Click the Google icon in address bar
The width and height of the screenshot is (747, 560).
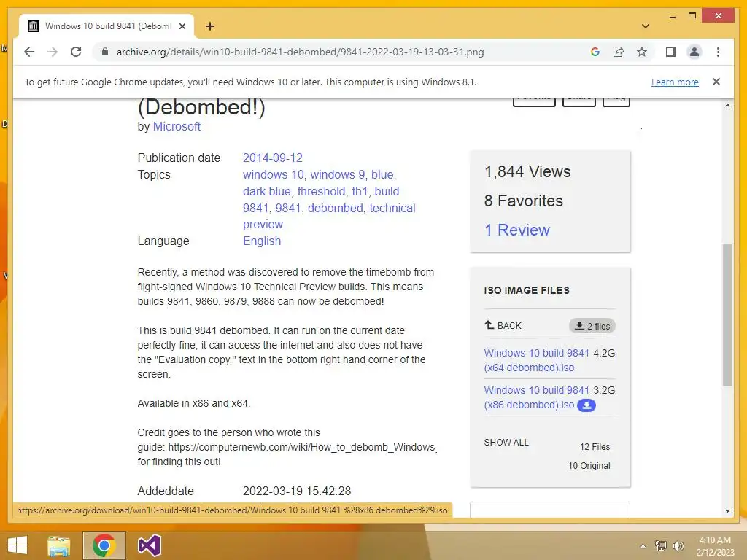pyautogui.click(x=595, y=52)
